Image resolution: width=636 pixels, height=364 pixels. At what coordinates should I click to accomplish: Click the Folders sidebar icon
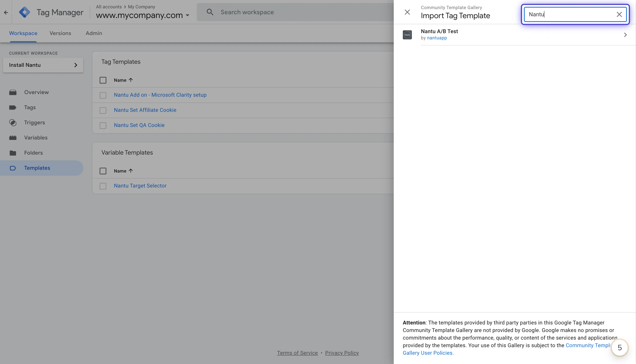point(13,153)
